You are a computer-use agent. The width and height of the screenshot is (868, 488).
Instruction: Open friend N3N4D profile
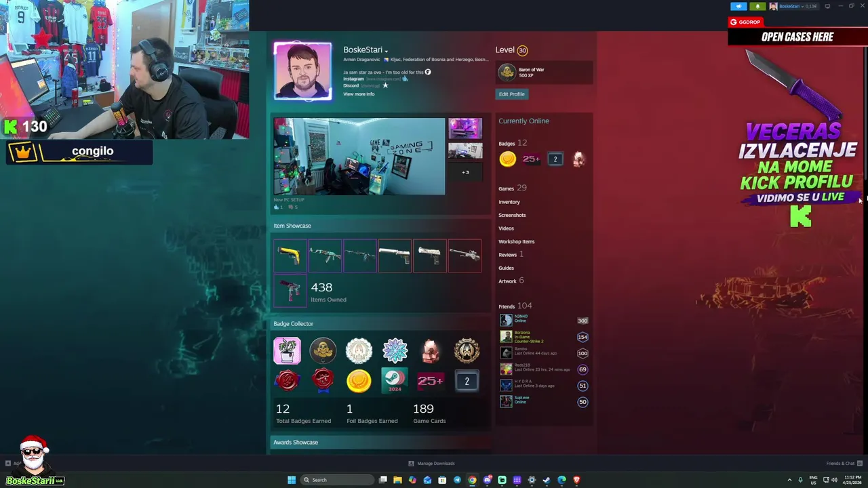[544, 321]
